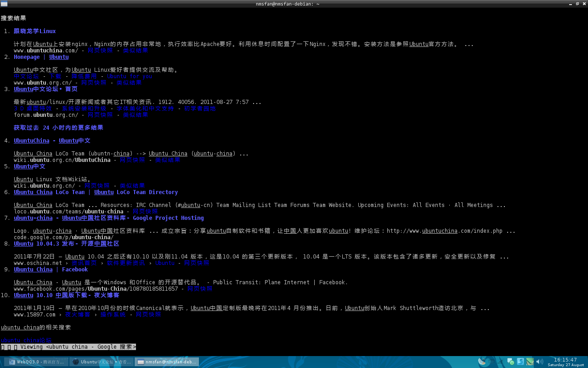Screen dimensions: 588x368
Task: Click terminal title nmsfan@nmsfan-debian: ~
Action: [x=288, y=4]
